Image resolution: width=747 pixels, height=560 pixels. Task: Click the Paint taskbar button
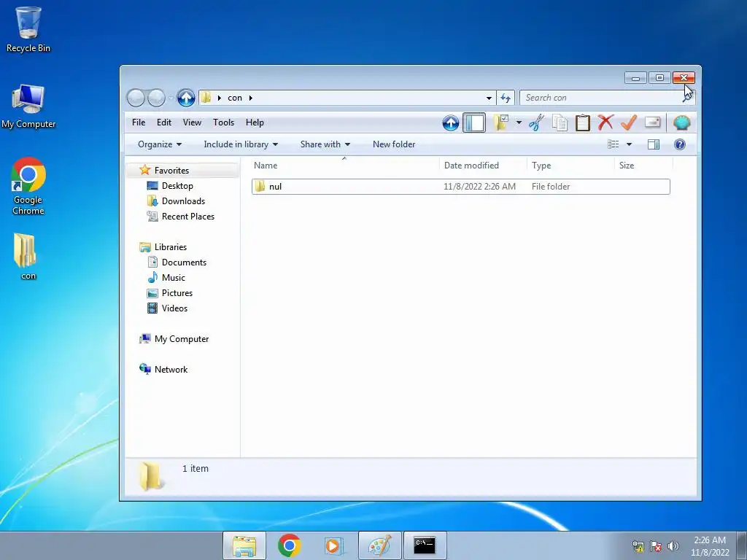coord(379,545)
